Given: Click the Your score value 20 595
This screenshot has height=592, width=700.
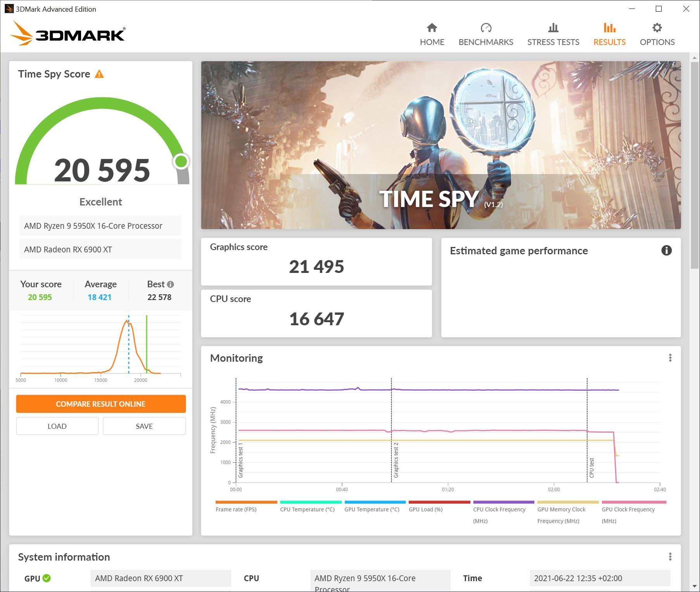Looking at the screenshot, I should point(40,297).
